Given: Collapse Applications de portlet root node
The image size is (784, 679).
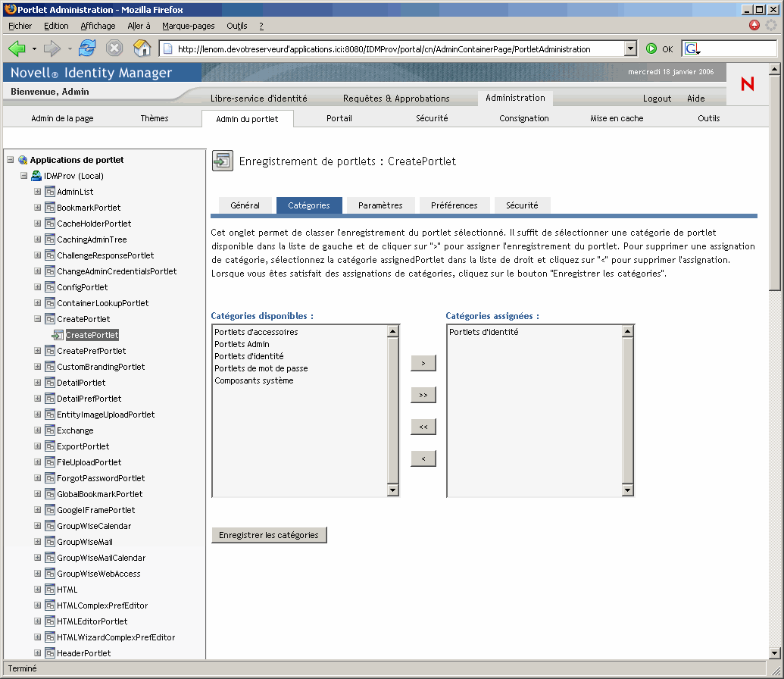Looking at the screenshot, I should [x=11, y=160].
